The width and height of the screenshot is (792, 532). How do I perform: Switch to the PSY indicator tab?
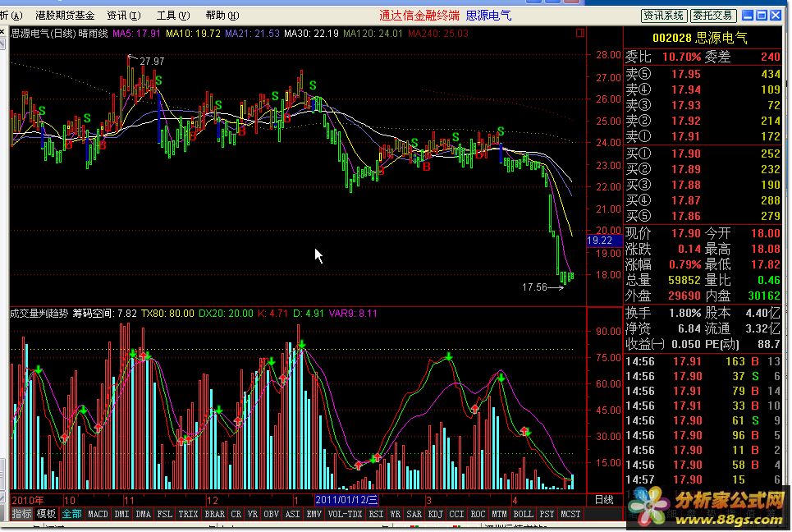click(547, 514)
